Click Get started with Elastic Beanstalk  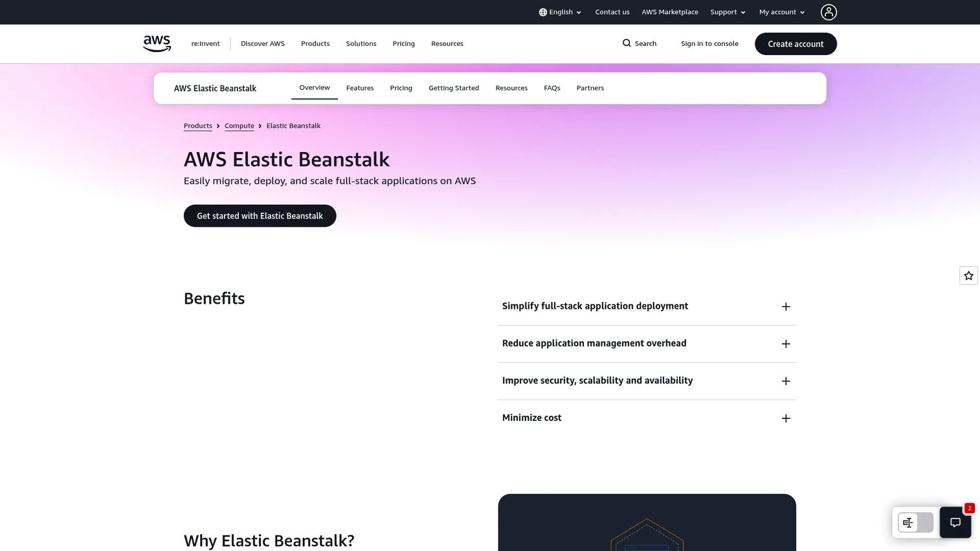(260, 216)
